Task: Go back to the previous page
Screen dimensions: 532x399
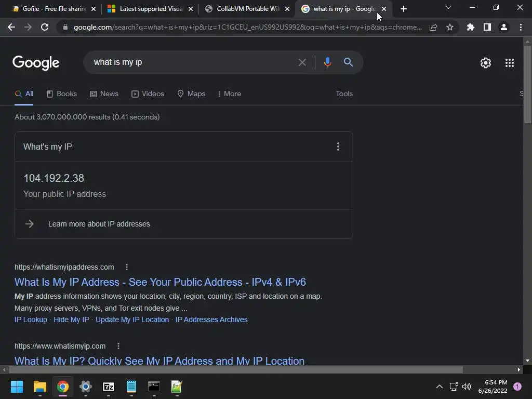Action: [11, 27]
